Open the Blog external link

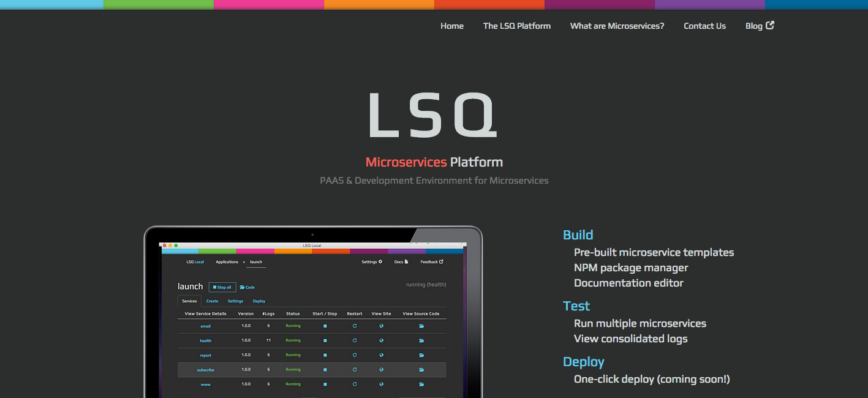[x=760, y=26]
